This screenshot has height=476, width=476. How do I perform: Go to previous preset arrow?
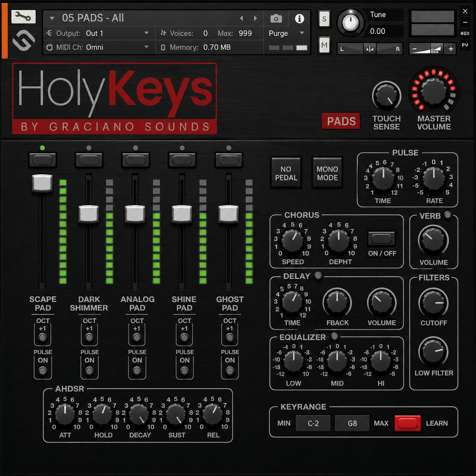pos(241,18)
